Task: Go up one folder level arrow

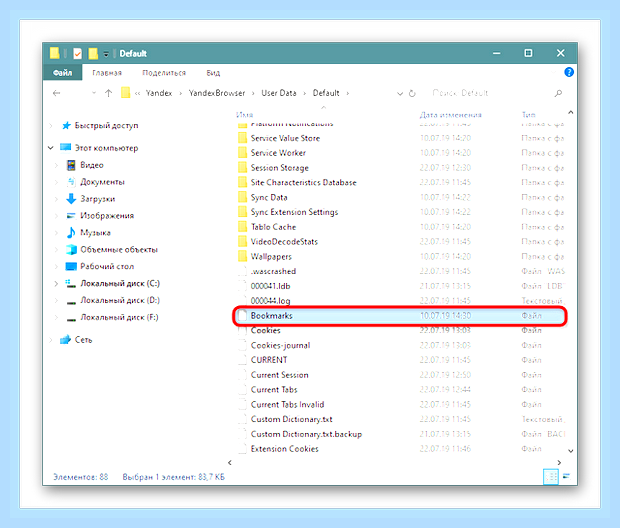Action: tap(108, 93)
